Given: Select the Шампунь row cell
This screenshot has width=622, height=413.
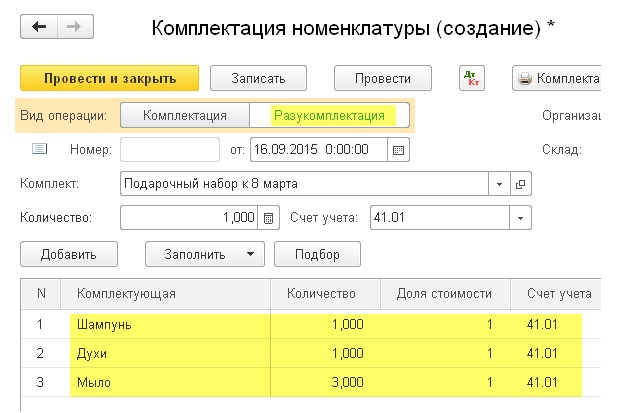Looking at the screenshot, I should pos(165,325).
